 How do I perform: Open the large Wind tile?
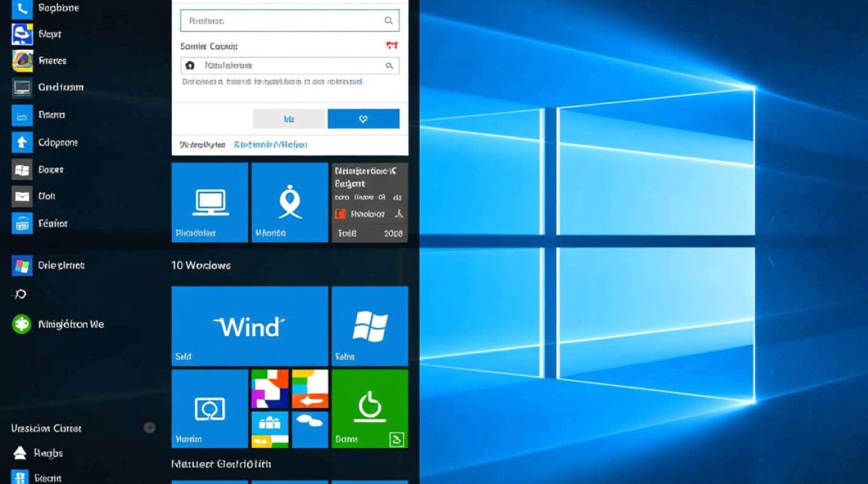coord(249,326)
